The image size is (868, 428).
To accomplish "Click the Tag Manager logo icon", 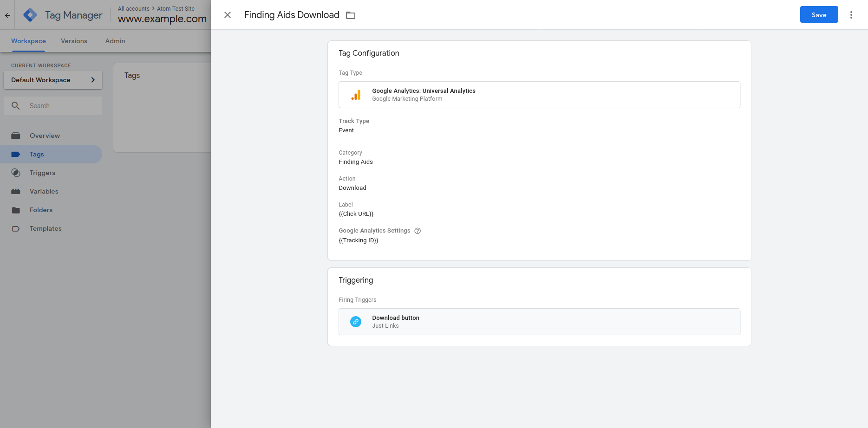I will point(30,15).
